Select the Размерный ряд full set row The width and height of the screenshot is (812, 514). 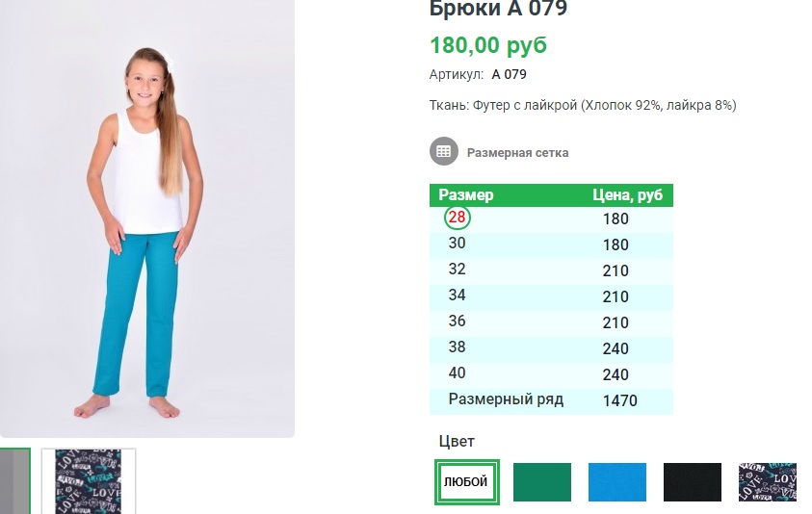[506, 400]
